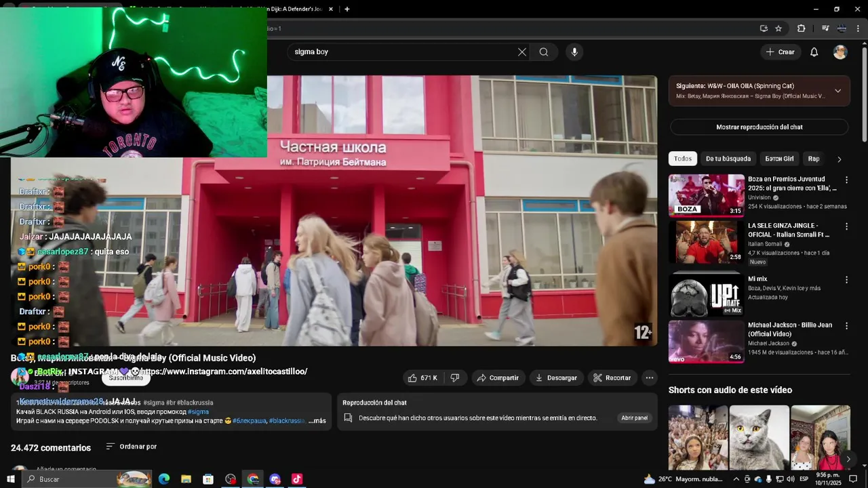Open the grey cat Short thumbnail

tap(759, 438)
